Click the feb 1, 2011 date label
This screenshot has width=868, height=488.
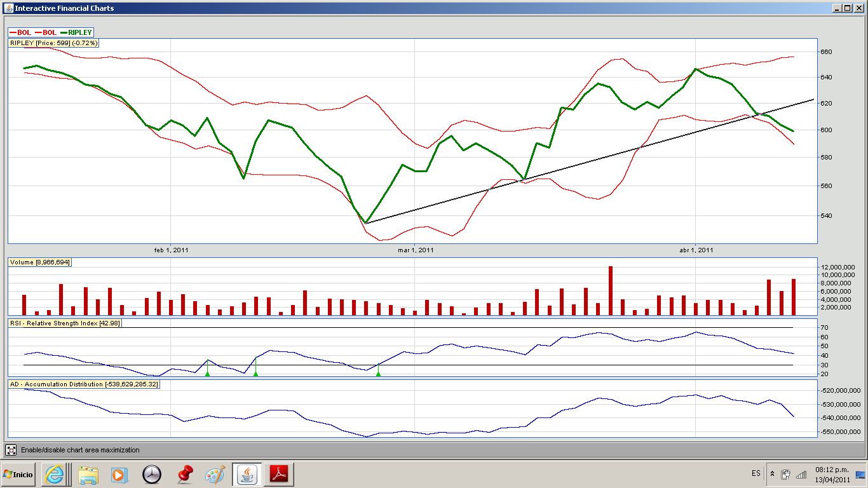(x=172, y=250)
